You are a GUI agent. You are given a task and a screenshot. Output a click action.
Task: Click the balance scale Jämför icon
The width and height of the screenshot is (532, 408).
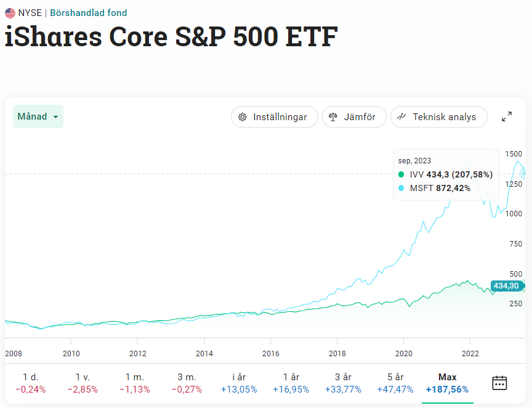(x=333, y=117)
